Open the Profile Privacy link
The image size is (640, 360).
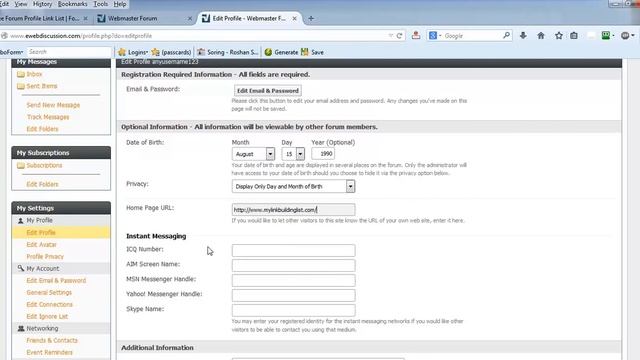click(45, 257)
